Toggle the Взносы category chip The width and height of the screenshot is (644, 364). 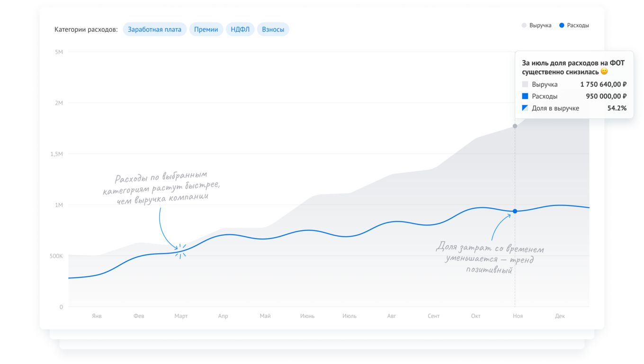(x=273, y=29)
